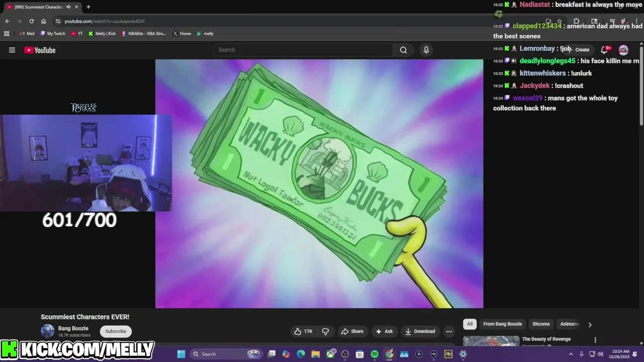Bookmark this page with star icon

[x=559, y=22]
